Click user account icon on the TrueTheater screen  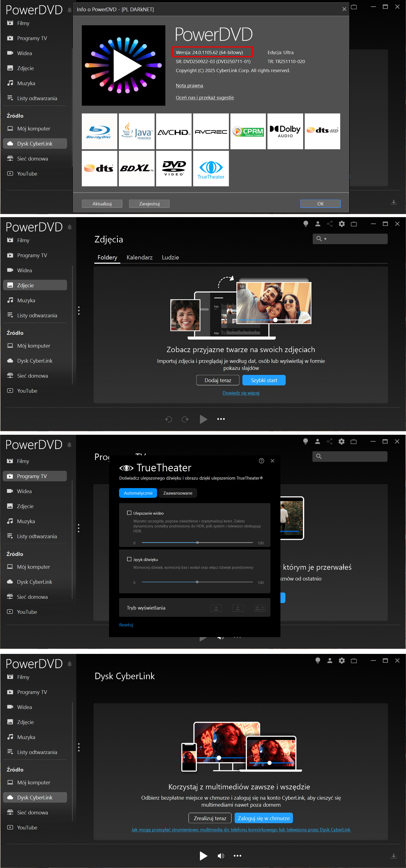[x=317, y=442]
